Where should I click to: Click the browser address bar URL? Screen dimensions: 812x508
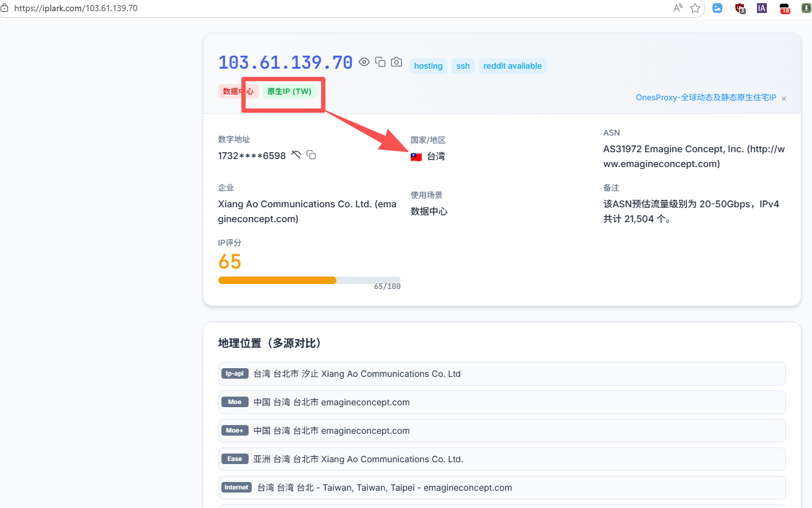76,9
